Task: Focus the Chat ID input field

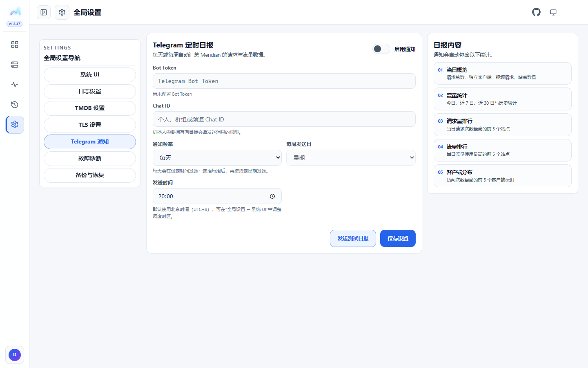Action: 284,119
